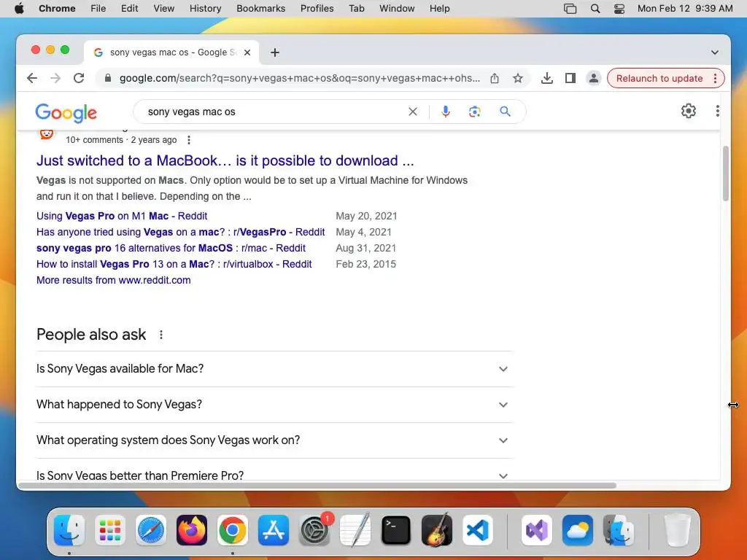747x560 pixels.
Task: Reload the Google search page
Action: 79,78
